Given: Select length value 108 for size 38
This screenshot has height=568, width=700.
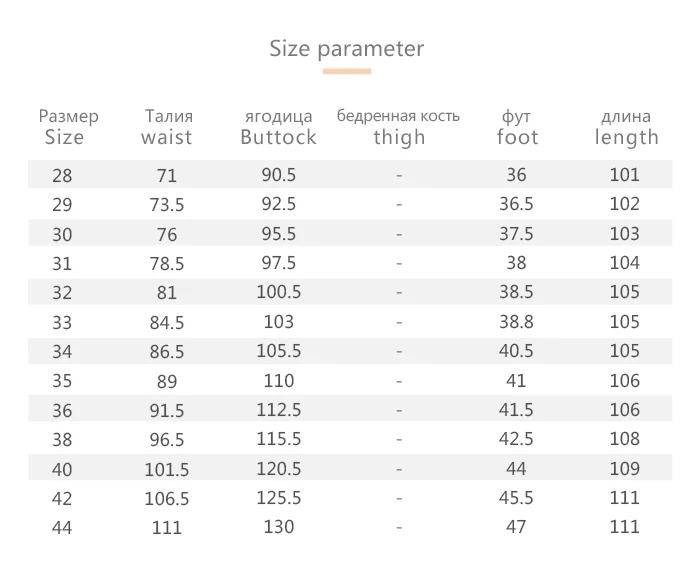Looking at the screenshot, I should click(625, 439).
